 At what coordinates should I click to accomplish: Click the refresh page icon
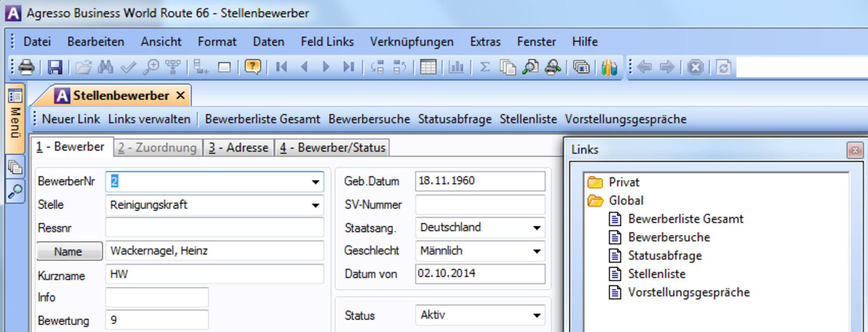tap(723, 68)
